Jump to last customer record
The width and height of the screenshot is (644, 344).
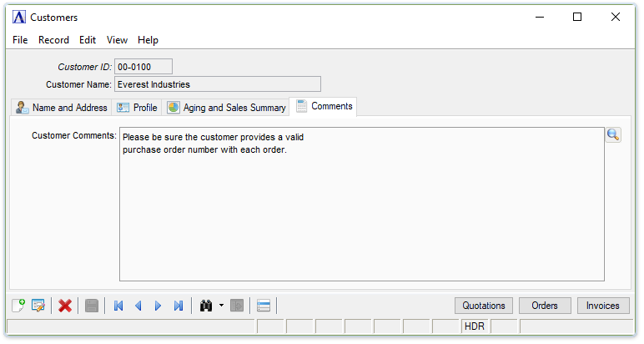tap(178, 306)
